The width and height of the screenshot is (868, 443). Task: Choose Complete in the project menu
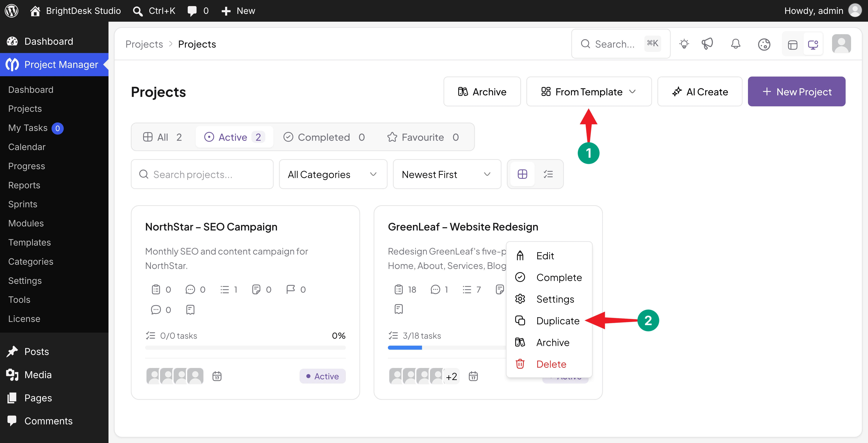tap(549, 277)
